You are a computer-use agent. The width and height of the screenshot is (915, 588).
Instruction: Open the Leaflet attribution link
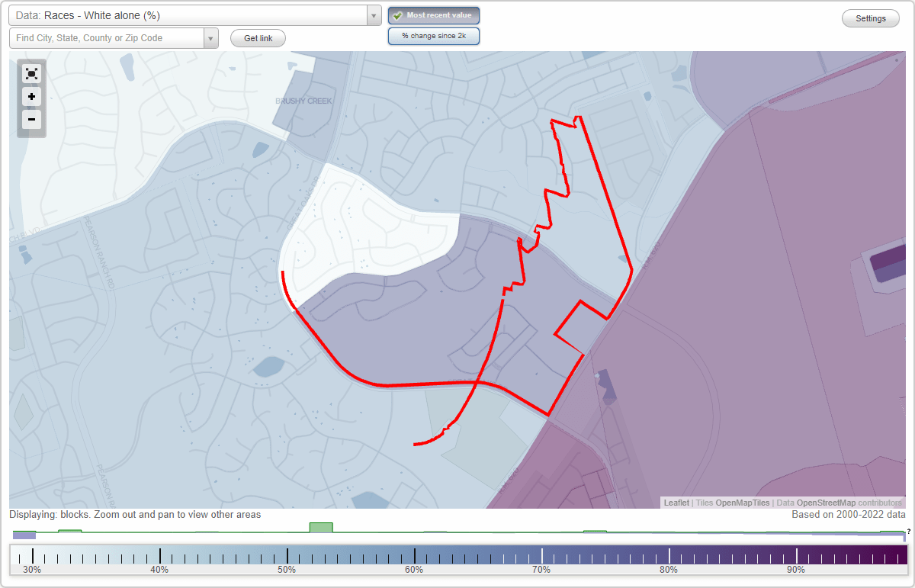click(676, 503)
